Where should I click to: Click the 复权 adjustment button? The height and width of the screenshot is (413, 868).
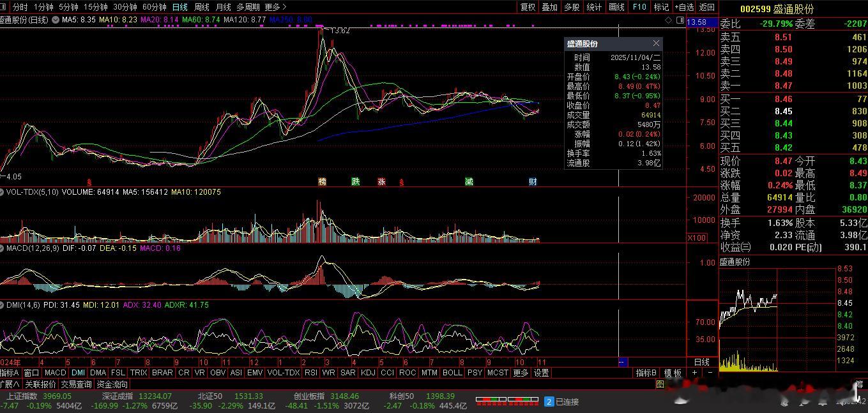point(528,7)
